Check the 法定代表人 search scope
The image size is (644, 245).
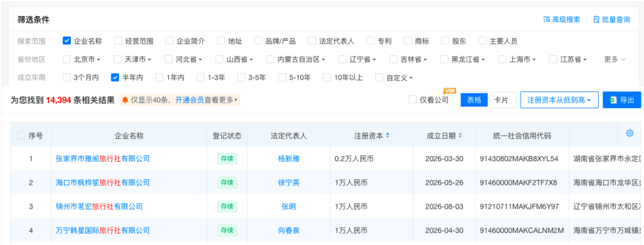312,41
